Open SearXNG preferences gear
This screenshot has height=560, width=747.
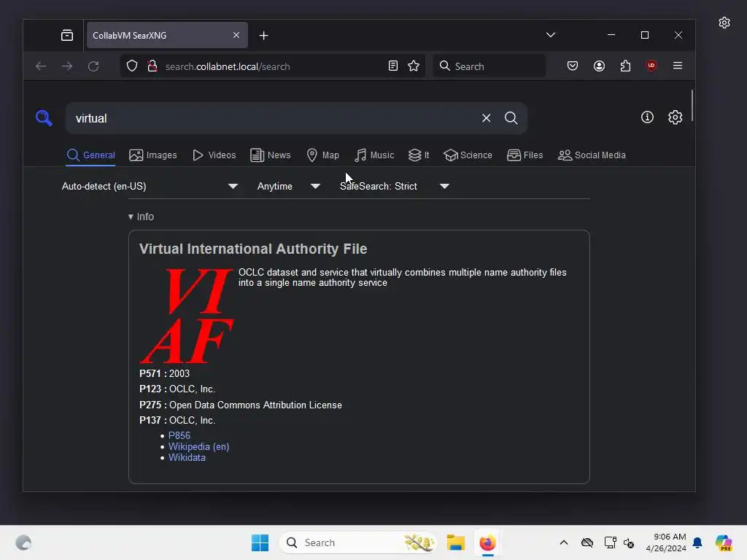(675, 117)
